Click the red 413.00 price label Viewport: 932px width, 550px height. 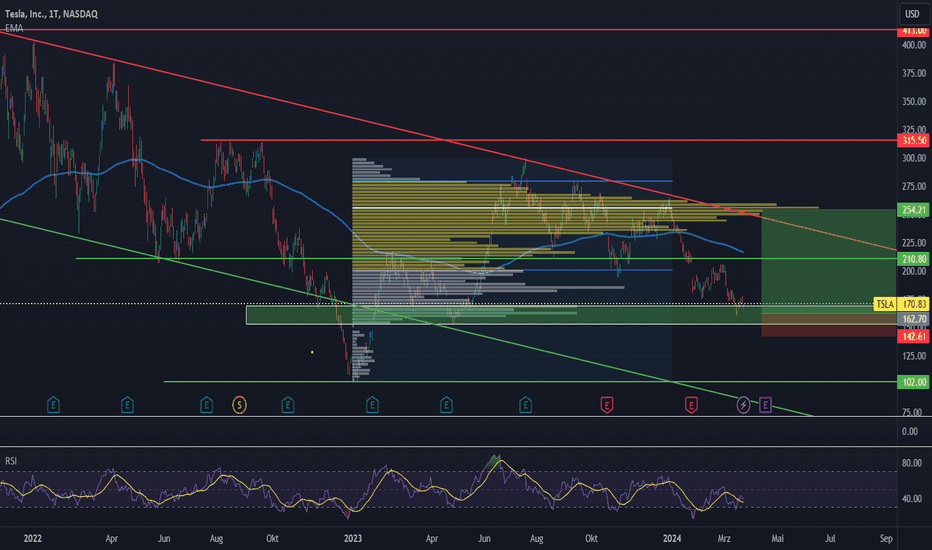(914, 31)
